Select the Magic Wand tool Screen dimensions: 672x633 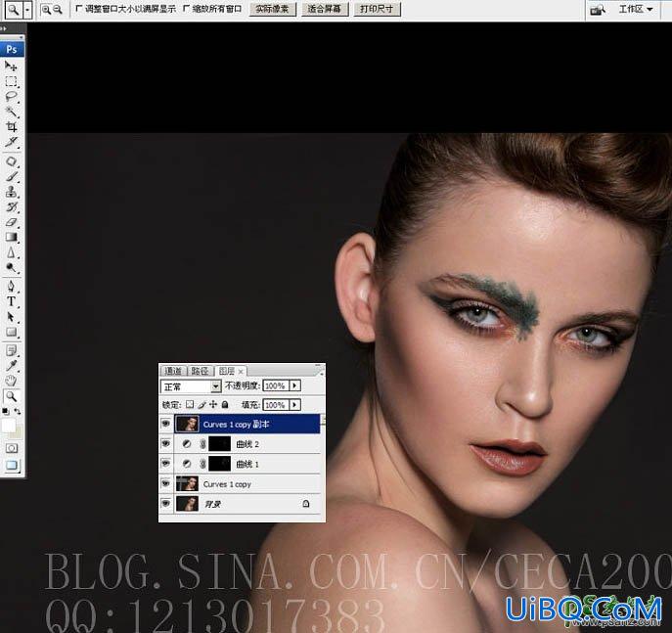coord(11,112)
